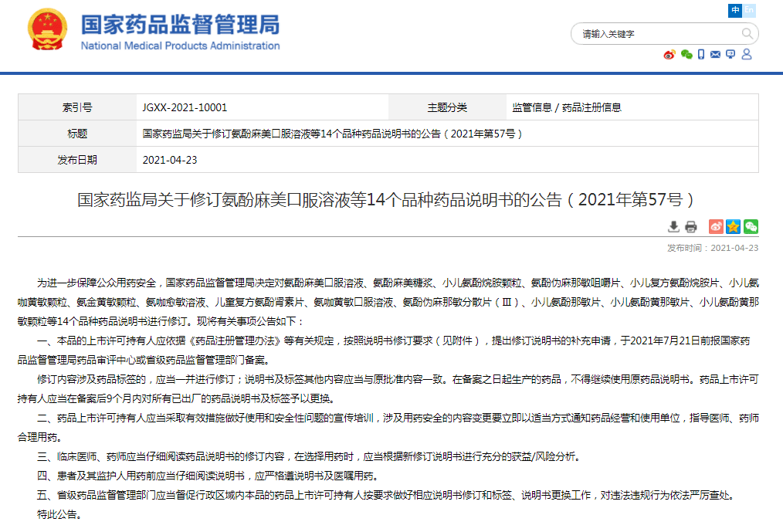The image size is (783, 532).
Task: Switch site language to 中 (Chinese)
Action: (735, 10)
